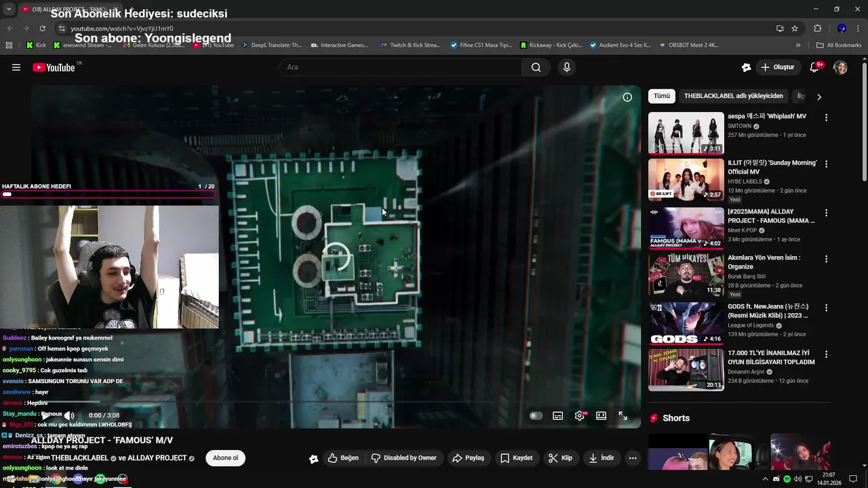The height and width of the screenshot is (488, 868).
Task: Open options for ILLIT Sunday Morning video
Action: pyautogui.click(x=826, y=164)
